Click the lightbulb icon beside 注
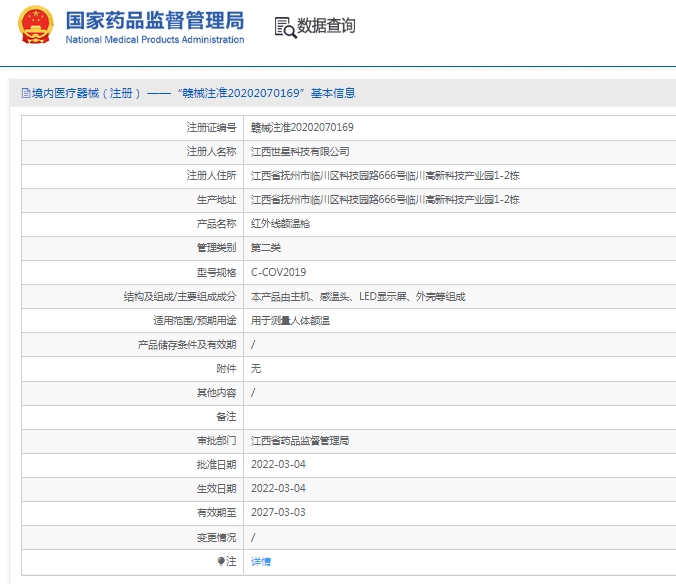The image size is (676, 584). [221, 561]
